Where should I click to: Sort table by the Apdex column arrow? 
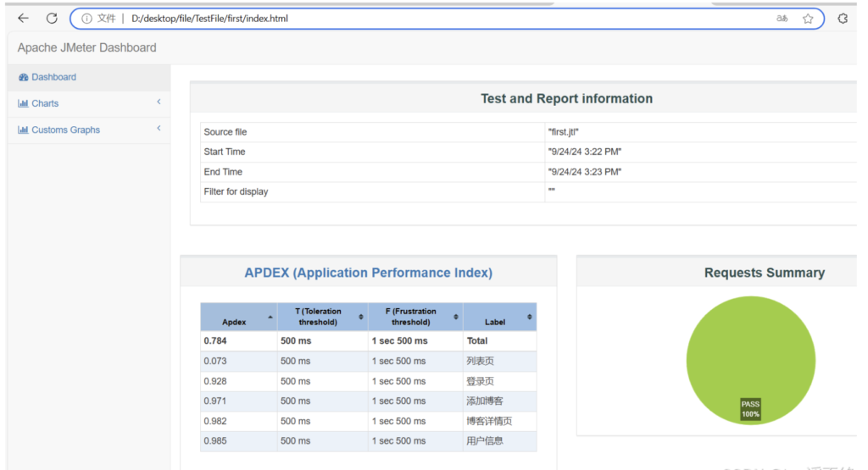[x=270, y=318]
